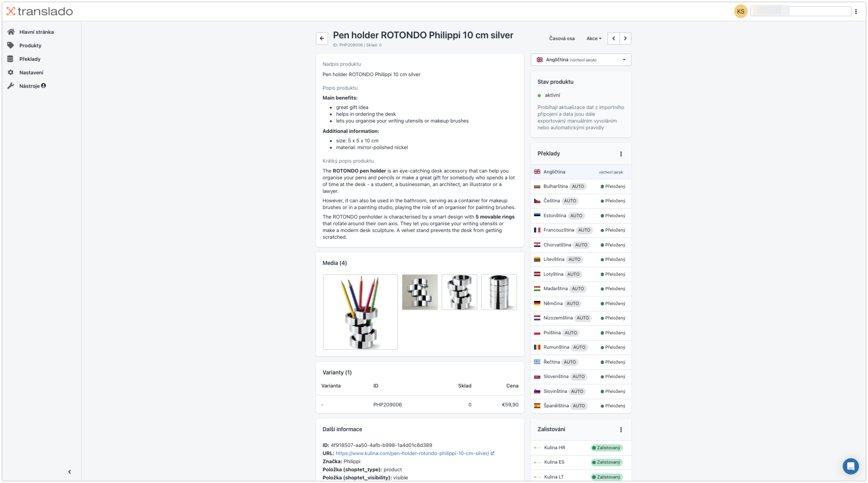Click the external link icon after URL

click(x=492, y=454)
